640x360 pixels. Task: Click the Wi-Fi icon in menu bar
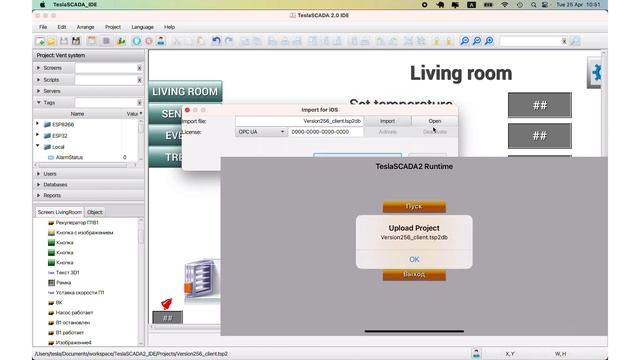(x=505, y=4)
